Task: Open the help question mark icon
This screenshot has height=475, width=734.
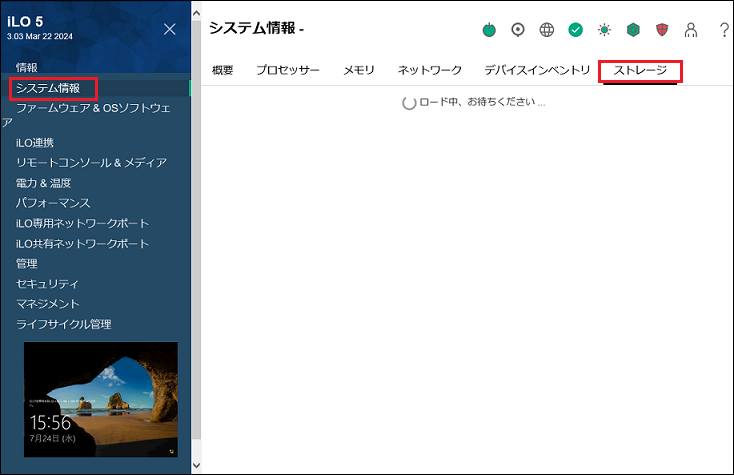Action: [724, 30]
